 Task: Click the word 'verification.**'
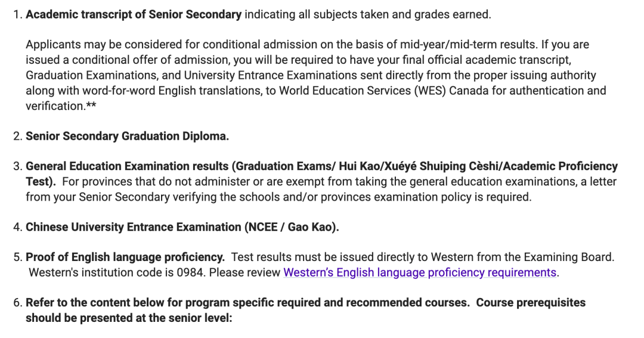60,106
